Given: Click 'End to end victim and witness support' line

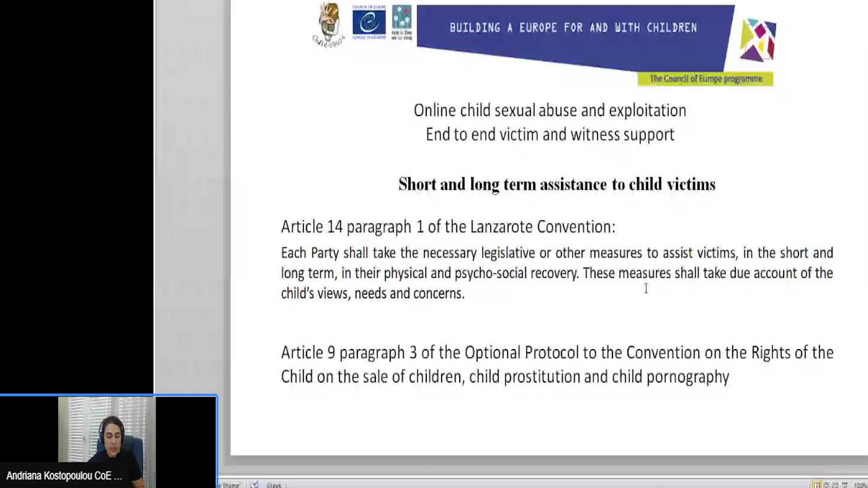Looking at the screenshot, I should (x=550, y=134).
